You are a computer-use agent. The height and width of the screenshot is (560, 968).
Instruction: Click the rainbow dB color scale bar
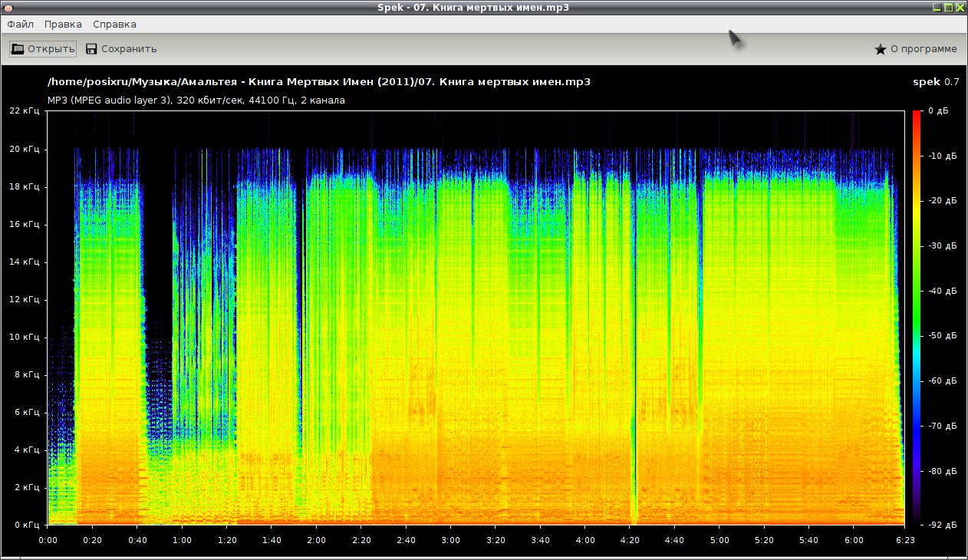[x=918, y=318]
